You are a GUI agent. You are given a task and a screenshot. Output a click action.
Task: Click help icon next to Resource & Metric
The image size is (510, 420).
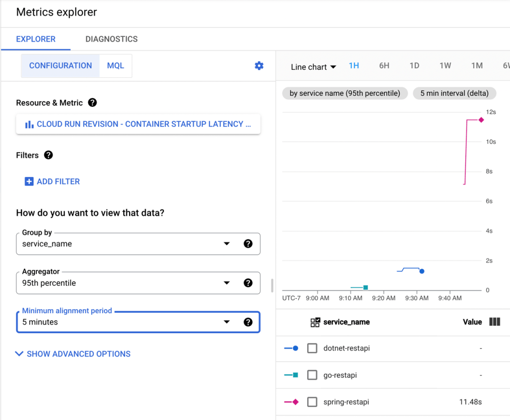click(92, 103)
